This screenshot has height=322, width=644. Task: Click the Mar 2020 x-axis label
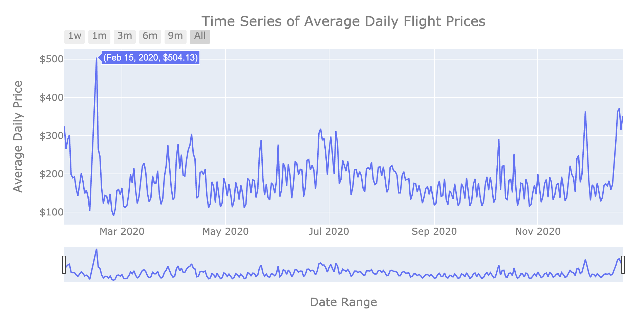pyautogui.click(x=122, y=232)
